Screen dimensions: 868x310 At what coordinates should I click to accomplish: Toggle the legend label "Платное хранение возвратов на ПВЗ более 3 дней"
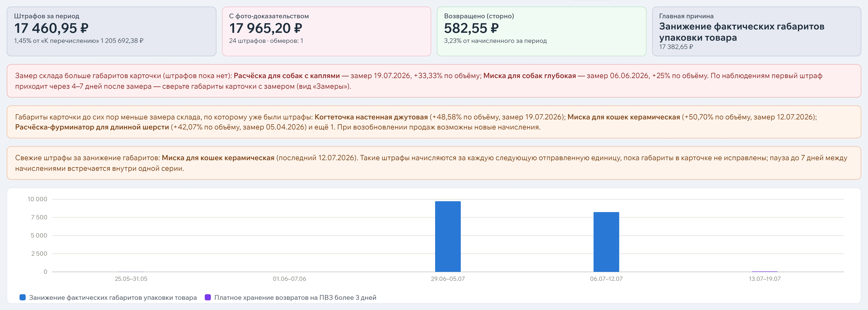tap(295, 298)
